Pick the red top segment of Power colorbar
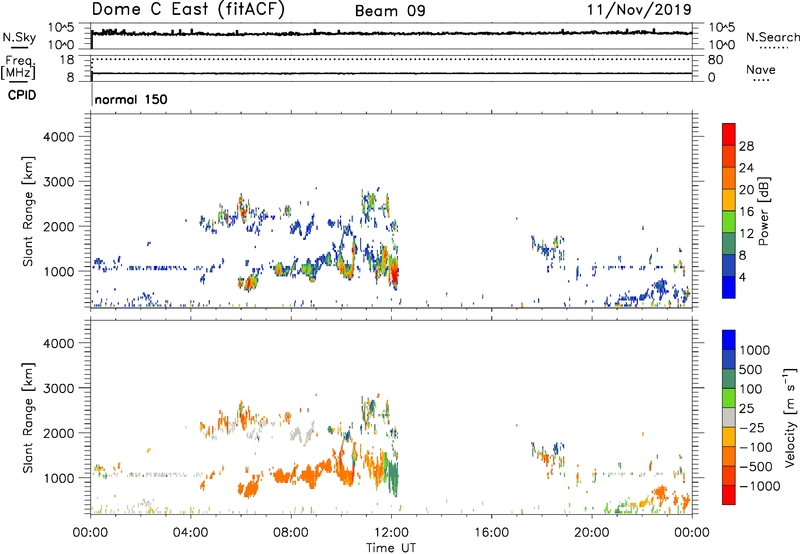The width and height of the screenshot is (800, 554). pos(729,134)
